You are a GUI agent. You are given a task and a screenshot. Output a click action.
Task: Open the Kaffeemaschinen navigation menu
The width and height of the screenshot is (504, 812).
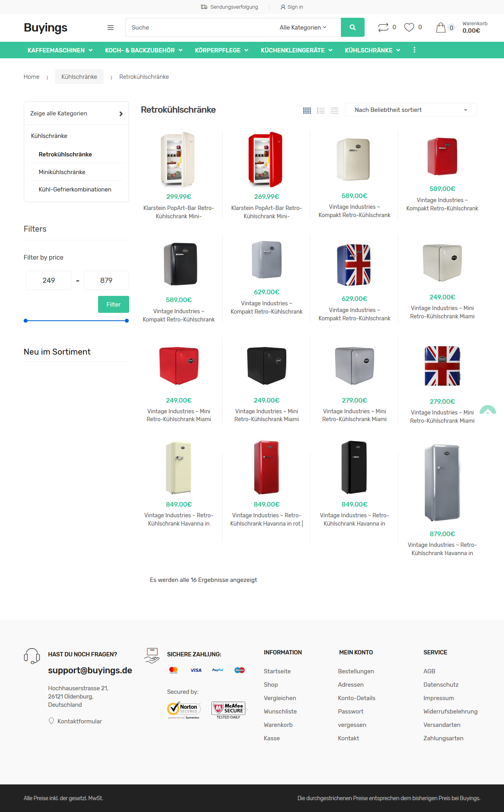tap(60, 50)
